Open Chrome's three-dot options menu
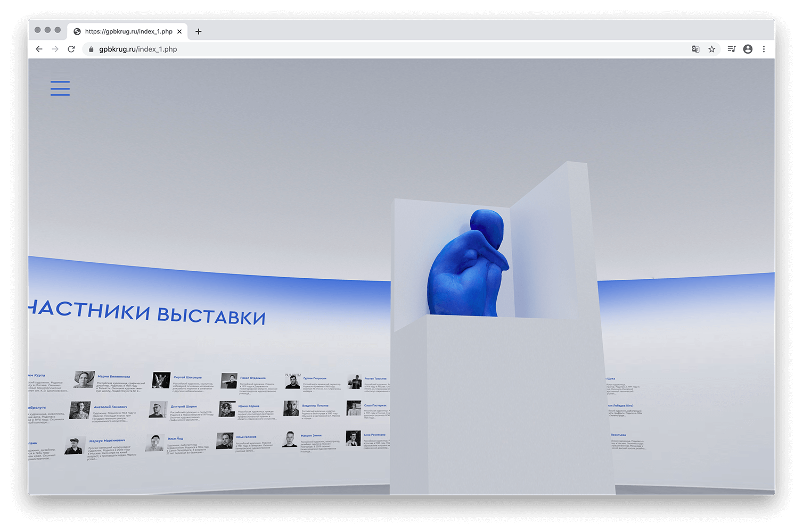 pos(764,49)
